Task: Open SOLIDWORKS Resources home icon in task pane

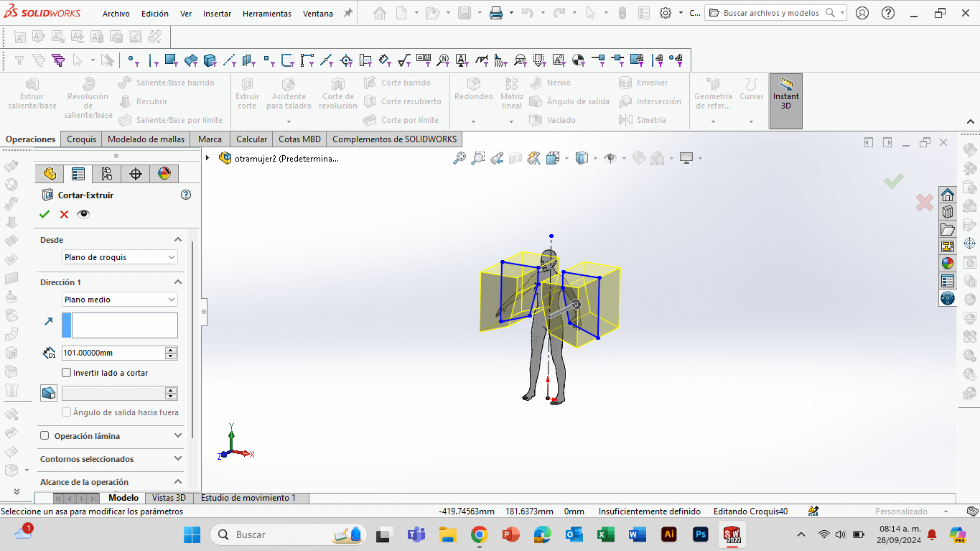Action: pyautogui.click(x=948, y=195)
